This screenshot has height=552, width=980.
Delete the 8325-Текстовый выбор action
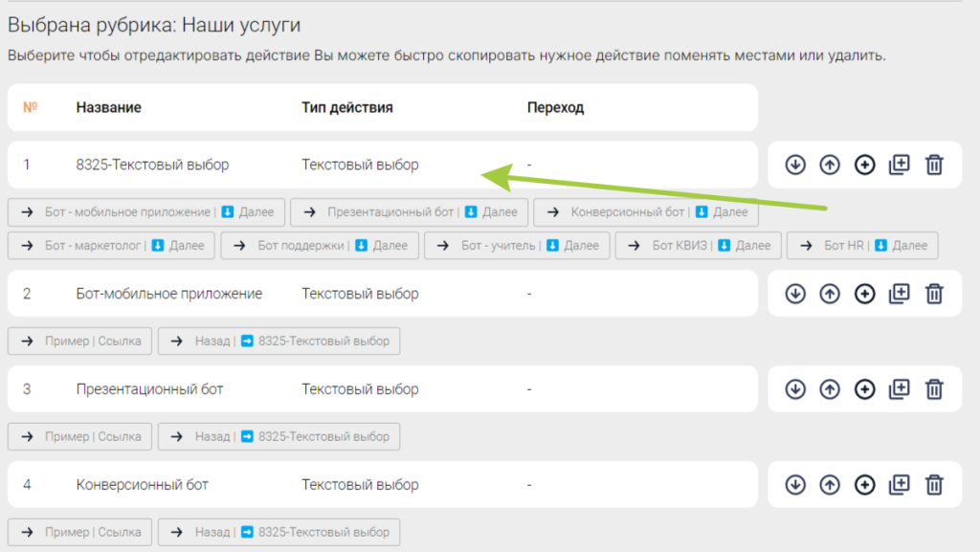[934, 165]
